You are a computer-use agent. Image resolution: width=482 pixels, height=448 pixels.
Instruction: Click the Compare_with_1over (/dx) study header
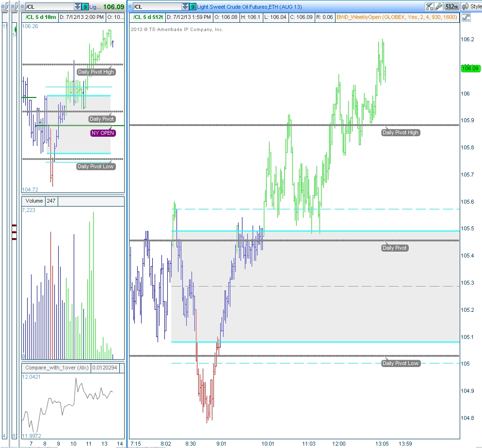(57, 368)
